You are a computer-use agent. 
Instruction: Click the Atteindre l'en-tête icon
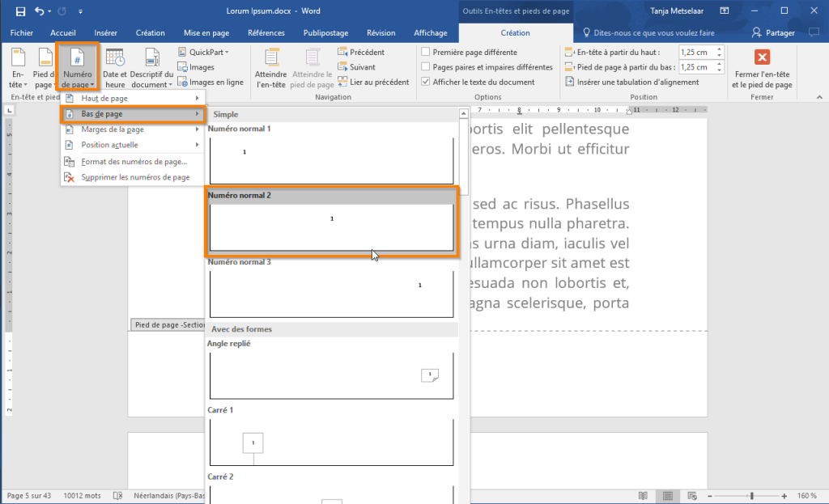(x=271, y=59)
